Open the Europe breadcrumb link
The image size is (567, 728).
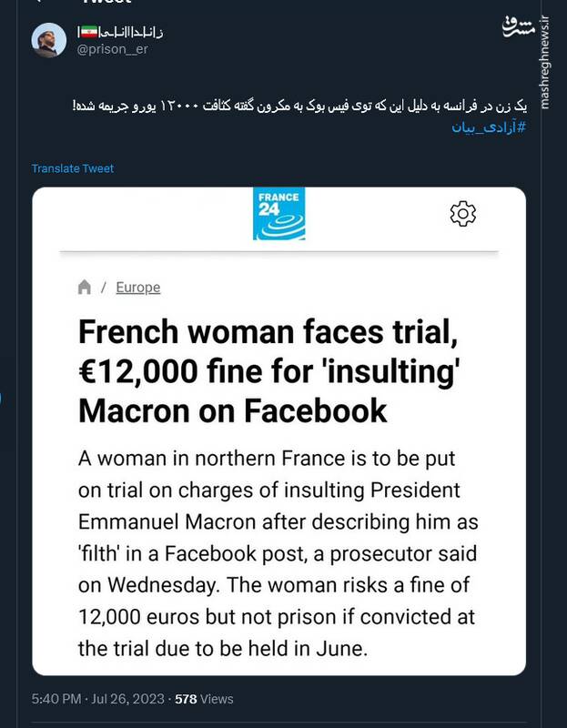[x=138, y=288]
